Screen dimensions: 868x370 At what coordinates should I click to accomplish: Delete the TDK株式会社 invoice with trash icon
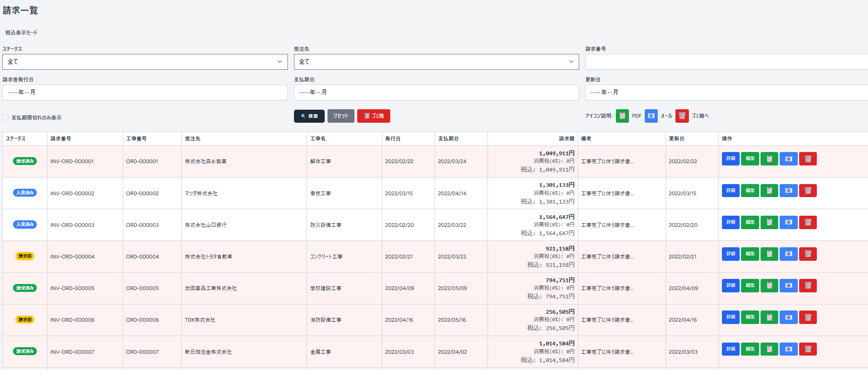[x=808, y=317]
